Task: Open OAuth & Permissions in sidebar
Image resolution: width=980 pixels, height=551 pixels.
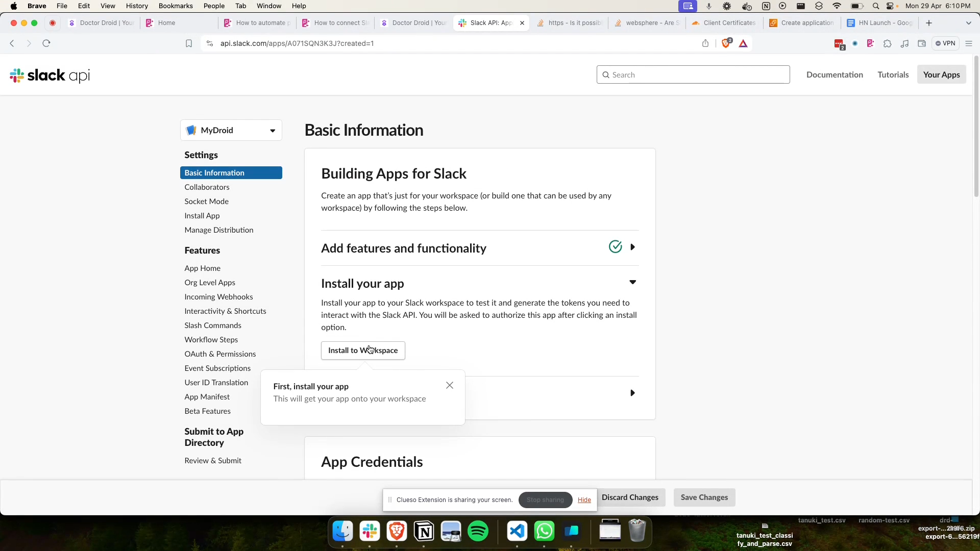Action: [220, 354]
